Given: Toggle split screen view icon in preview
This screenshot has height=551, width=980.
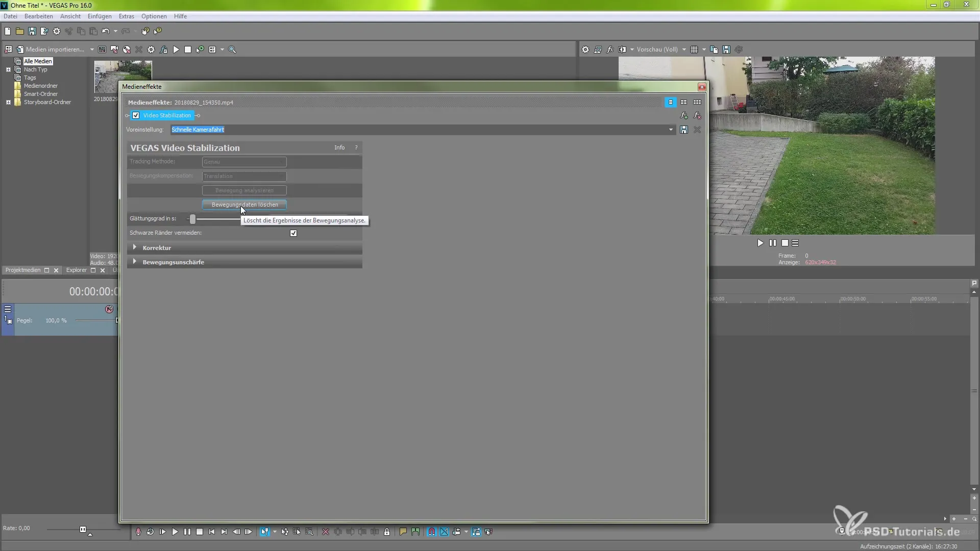Looking at the screenshot, I should (x=622, y=49).
